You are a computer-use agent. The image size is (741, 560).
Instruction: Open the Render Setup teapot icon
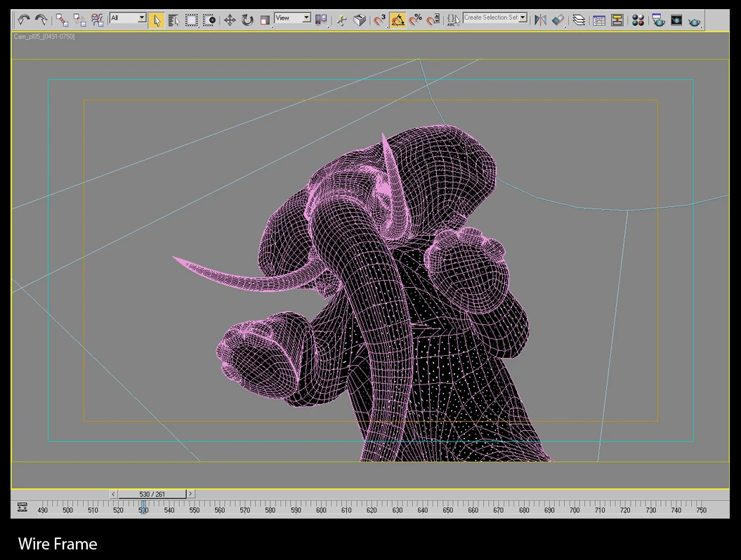pos(658,20)
